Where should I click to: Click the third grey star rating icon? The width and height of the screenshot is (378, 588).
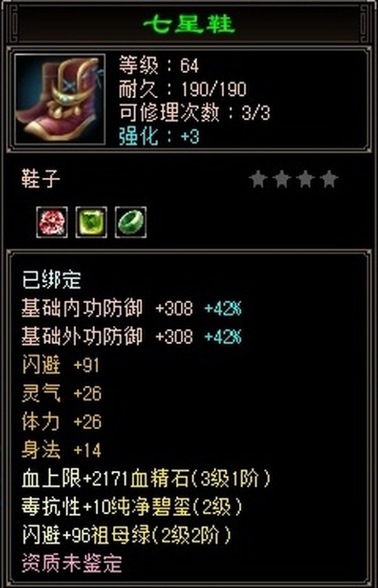(x=306, y=179)
